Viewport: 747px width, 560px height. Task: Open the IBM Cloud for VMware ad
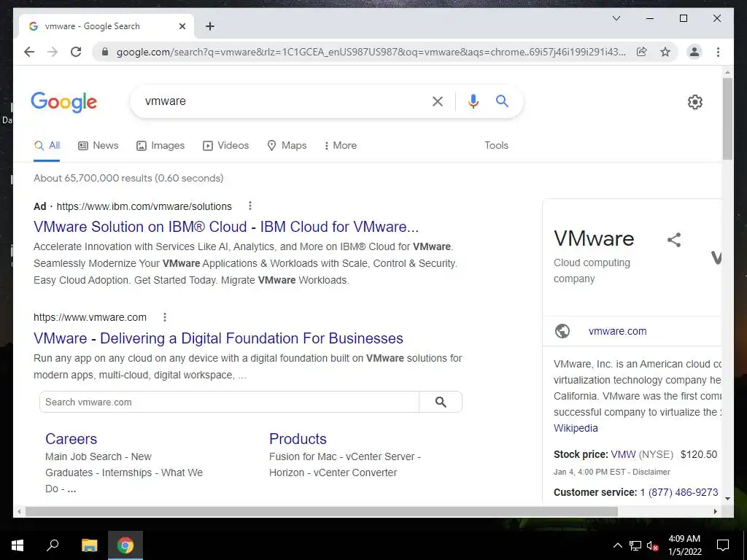pyautogui.click(x=226, y=227)
